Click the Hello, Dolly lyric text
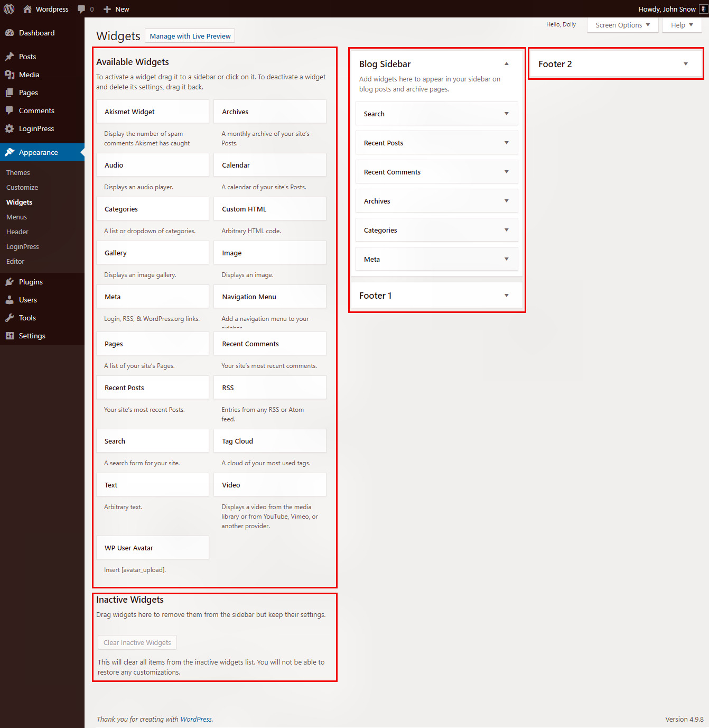The height and width of the screenshot is (728, 709). click(561, 24)
